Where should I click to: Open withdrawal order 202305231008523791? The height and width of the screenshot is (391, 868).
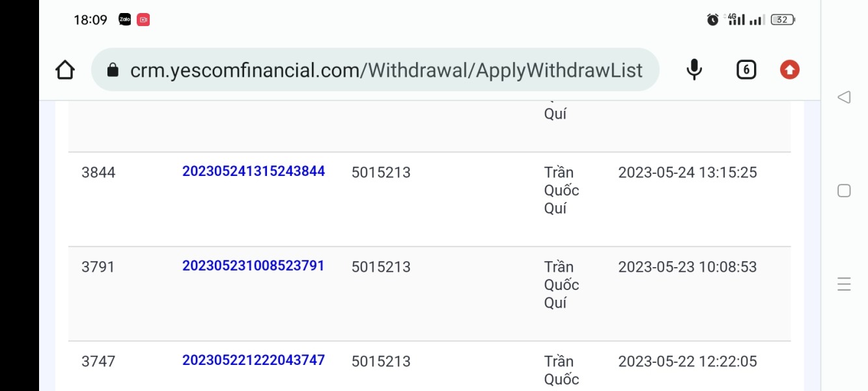click(253, 266)
